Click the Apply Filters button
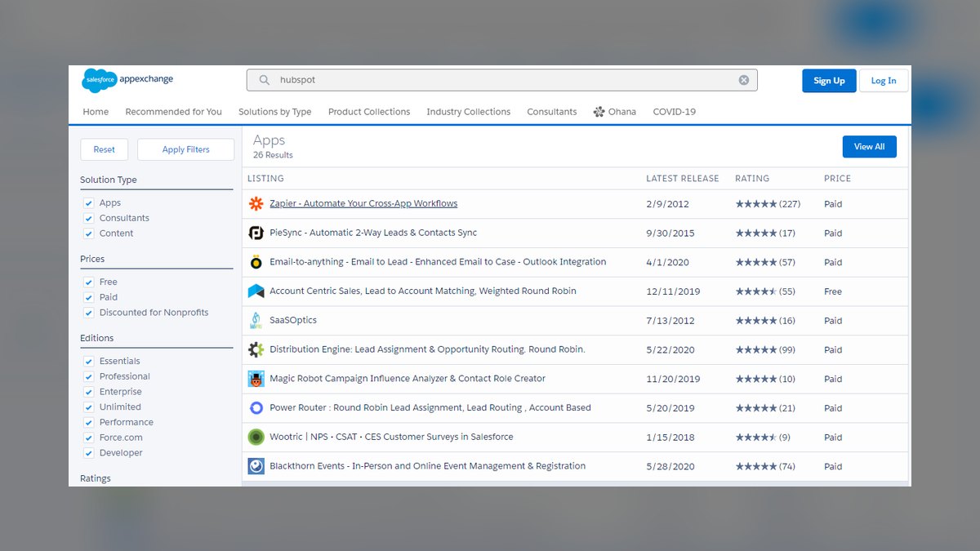 (x=185, y=149)
